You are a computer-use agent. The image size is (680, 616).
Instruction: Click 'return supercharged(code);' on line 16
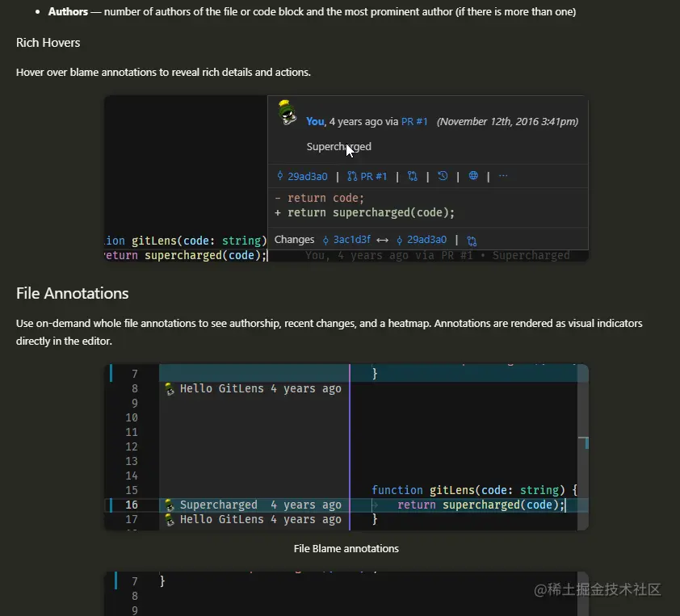pos(481,505)
